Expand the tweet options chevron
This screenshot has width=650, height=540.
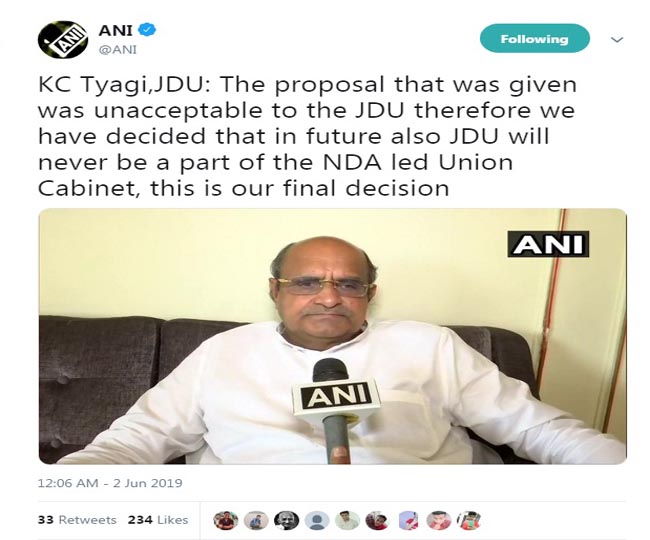[617, 40]
